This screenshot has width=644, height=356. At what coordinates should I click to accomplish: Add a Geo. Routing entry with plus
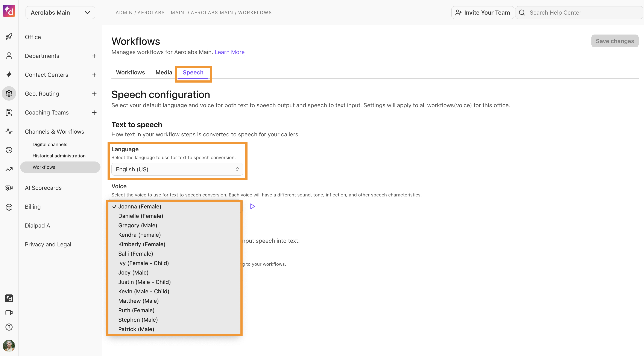(94, 94)
